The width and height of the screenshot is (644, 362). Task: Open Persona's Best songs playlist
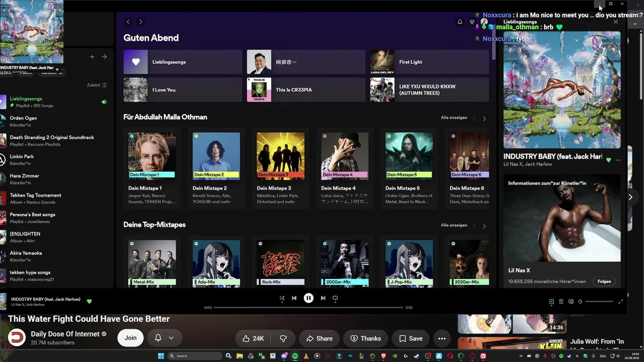54,218
